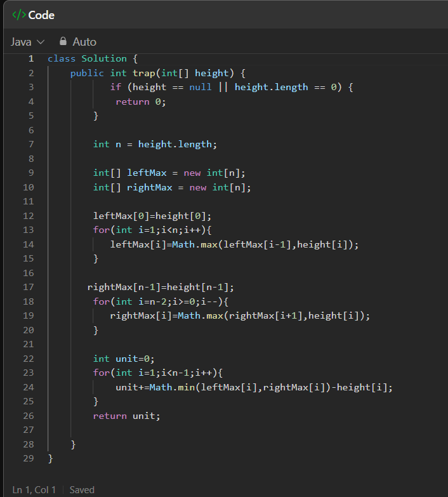Click 'public int trap(int[] height) {' line
The image size is (448, 497).
158,73
